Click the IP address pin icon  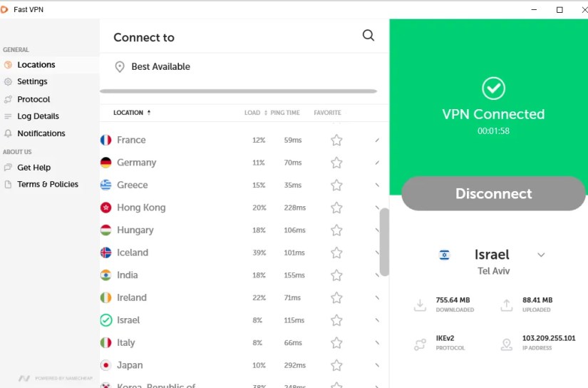[507, 344]
